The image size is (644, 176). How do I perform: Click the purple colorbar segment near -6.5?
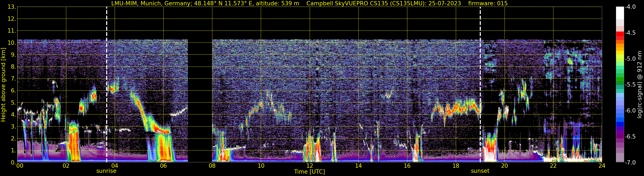(x=620, y=136)
